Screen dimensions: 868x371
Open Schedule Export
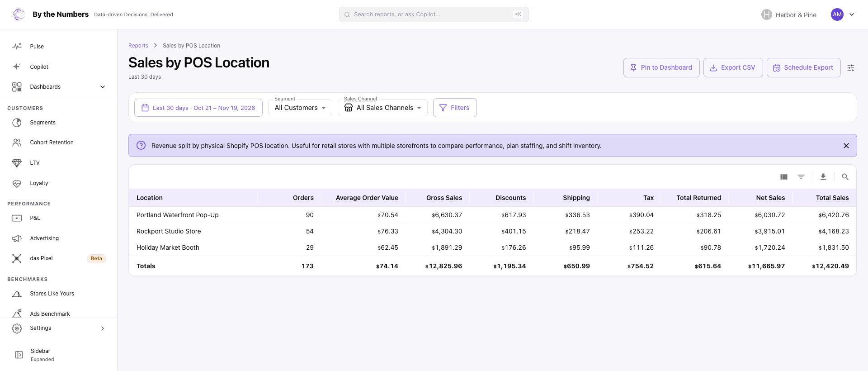coord(803,67)
